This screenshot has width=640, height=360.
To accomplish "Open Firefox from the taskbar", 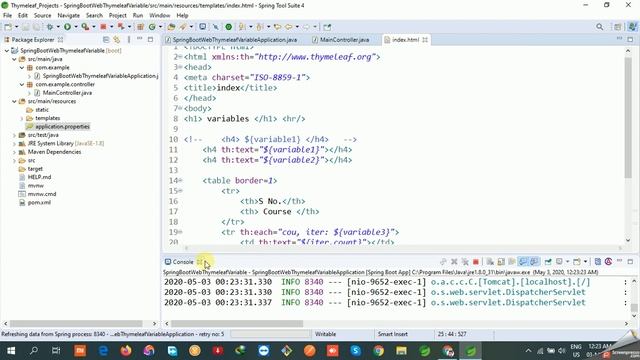I will click(x=126, y=351).
